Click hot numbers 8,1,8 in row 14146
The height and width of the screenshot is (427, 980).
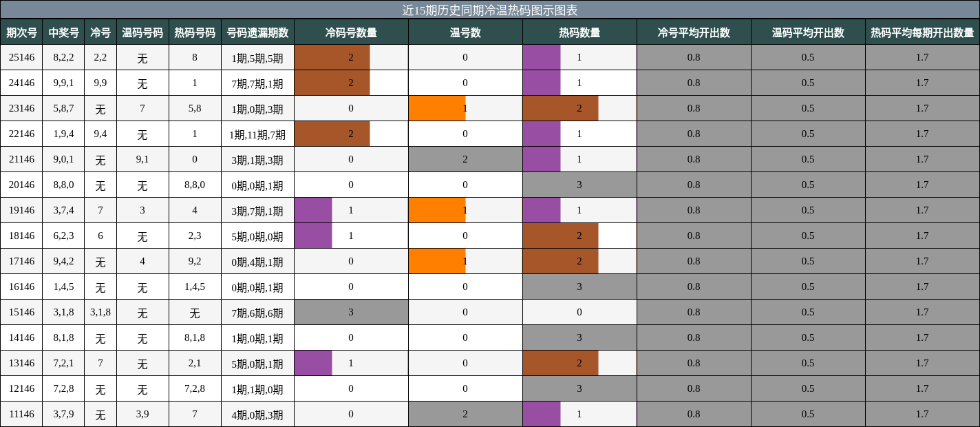195,337
